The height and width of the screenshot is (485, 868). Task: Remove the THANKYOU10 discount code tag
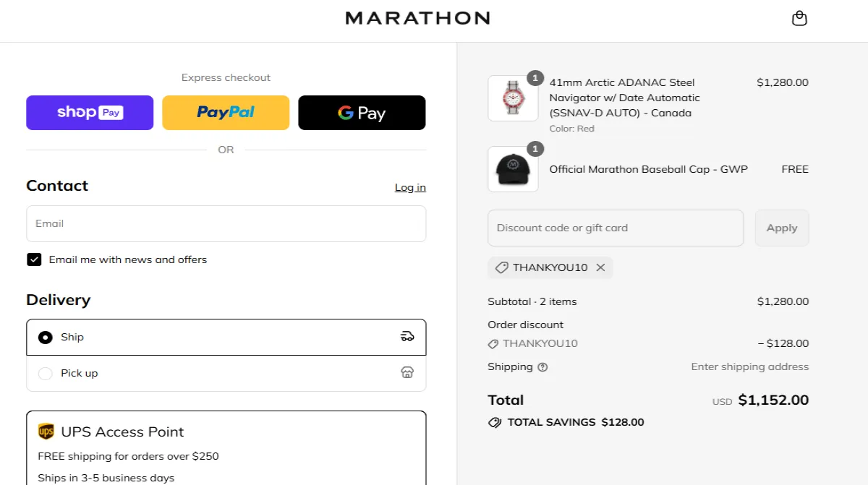click(x=600, y=267)
